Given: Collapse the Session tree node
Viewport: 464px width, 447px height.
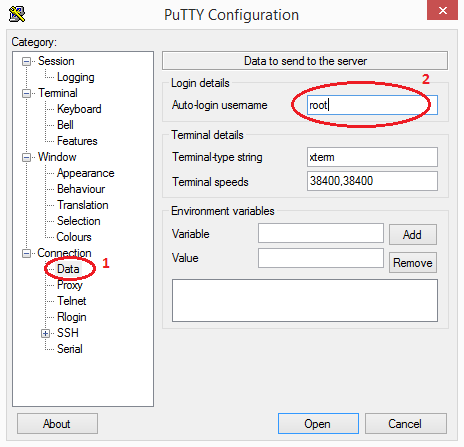Looking at the screenshot, I should point(26,62).
